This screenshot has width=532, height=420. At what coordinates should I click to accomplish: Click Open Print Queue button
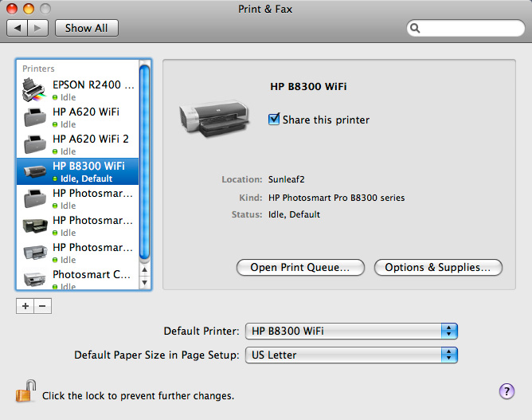[300, 268]
